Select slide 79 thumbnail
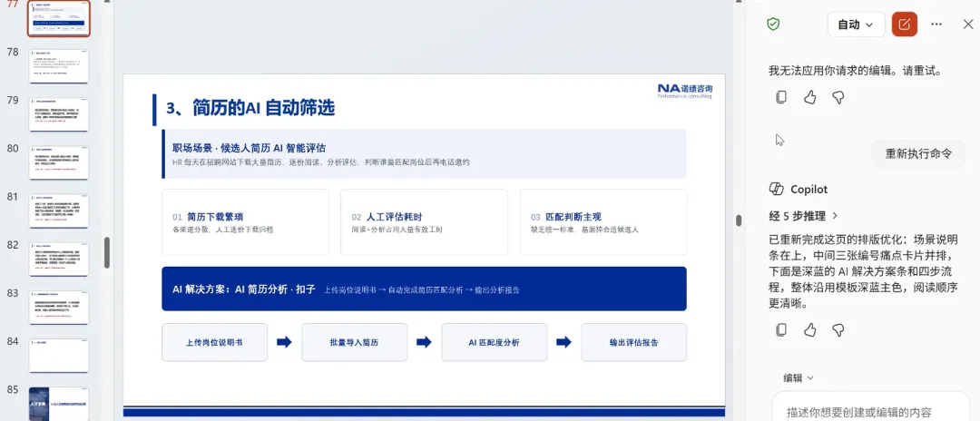 [x=59, y=113]
